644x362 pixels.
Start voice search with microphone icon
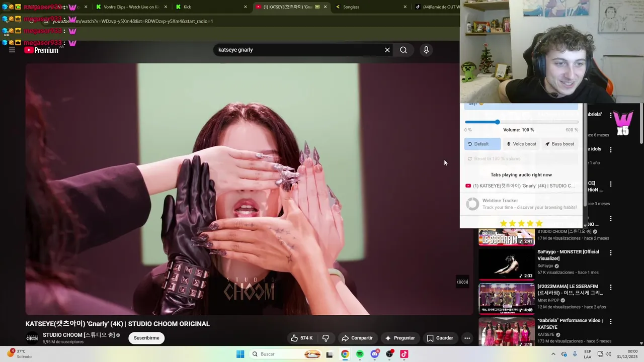coord(426,50)
